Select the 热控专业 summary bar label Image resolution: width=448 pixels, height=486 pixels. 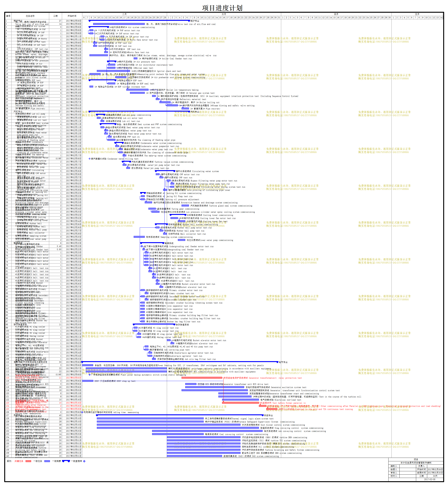(268, 415)
